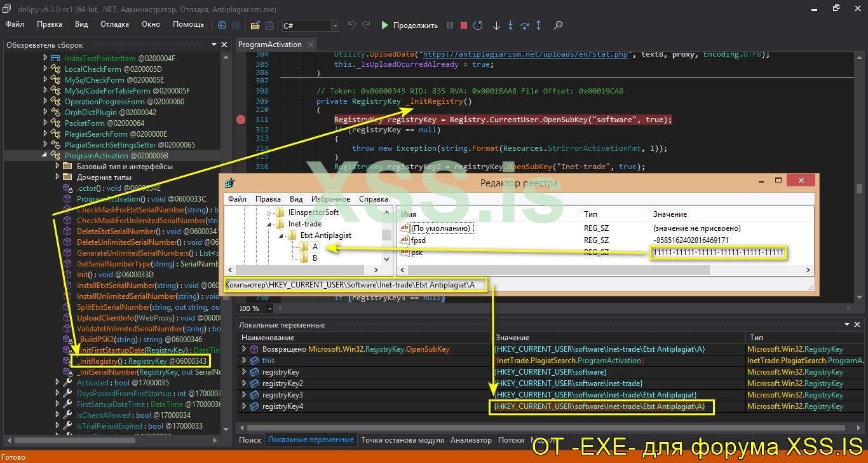Switch to the 'Поиск' bottom tab
This screenshot has height=463, width=868.
pyautogui.click(x=250, y=439)
